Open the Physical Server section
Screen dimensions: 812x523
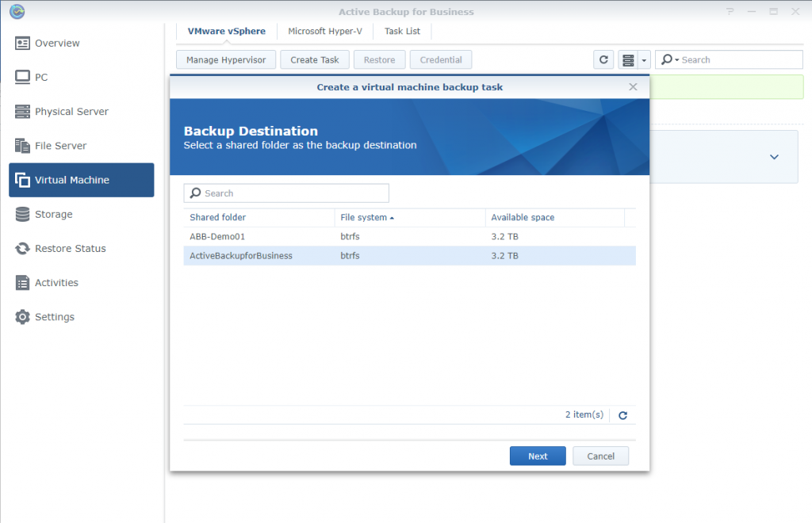pos(71,112)
